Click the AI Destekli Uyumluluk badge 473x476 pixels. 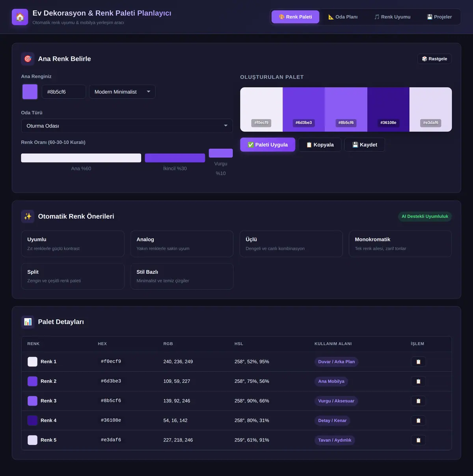[x=425, y=217]
